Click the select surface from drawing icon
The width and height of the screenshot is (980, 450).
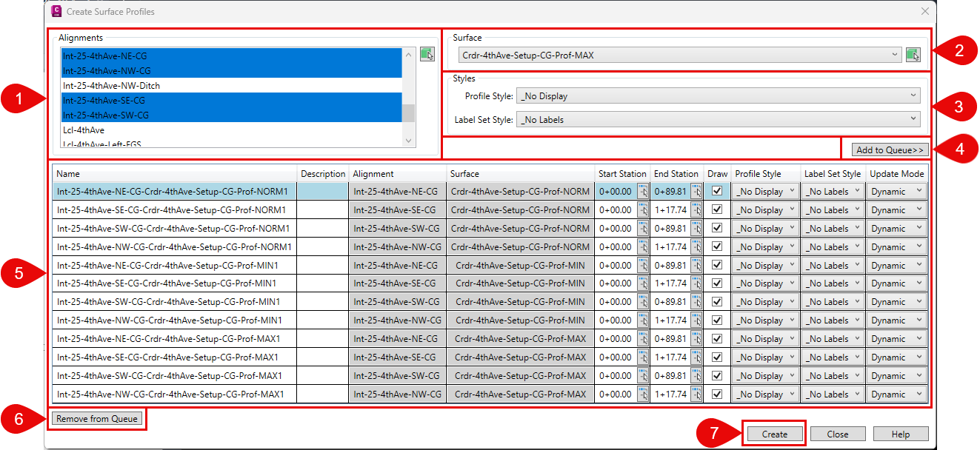coord(913,55)
